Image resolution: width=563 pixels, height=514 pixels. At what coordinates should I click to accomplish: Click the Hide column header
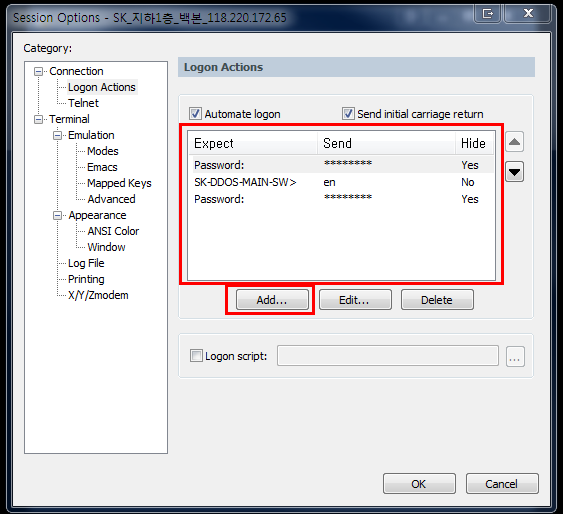coord(475,143)
